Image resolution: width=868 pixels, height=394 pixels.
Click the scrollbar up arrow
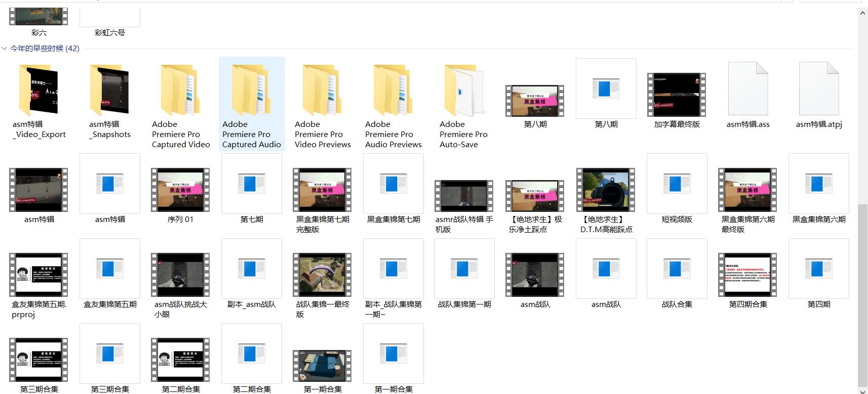(x=862, y=14)
